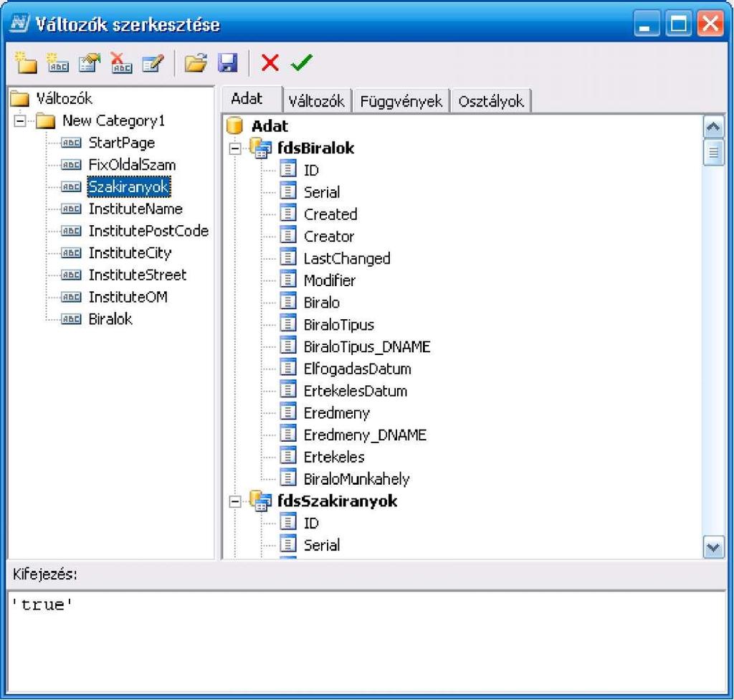This screenshot has width=734, height=700.
Task: Select the BiraloTipus field
Action: (339, 324)
